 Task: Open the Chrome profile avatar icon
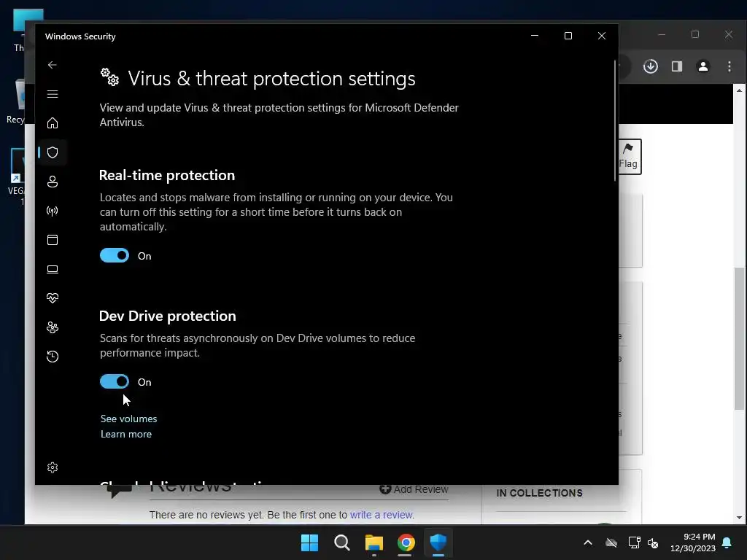click(x=703, y=66)
